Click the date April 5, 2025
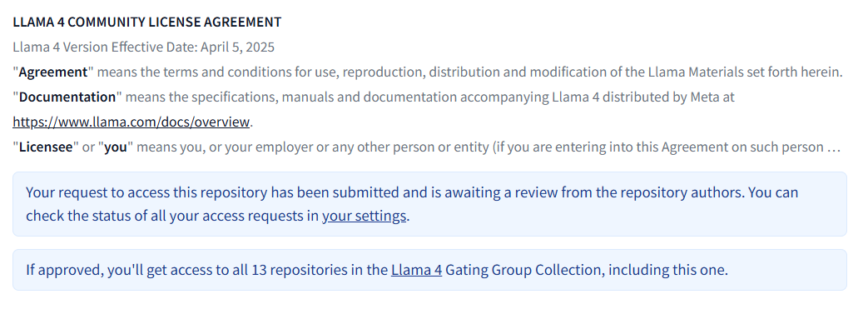The width and height of the screenshot is (868, 309). pyautogui.click(x=237, y=47)
